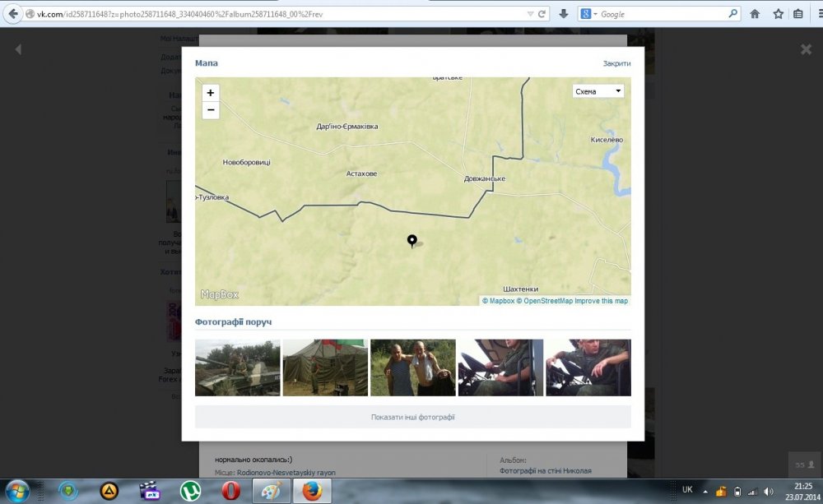
Task: Bookmark this page with the star icon
Action: [778, 14]
